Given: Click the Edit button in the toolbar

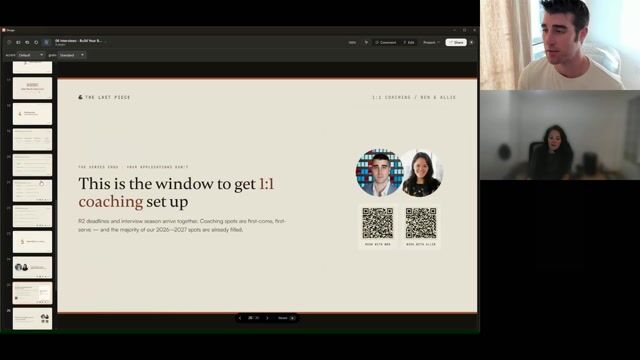Looking at the screenshot, I should pyautogui.click(x=409, y=42).
